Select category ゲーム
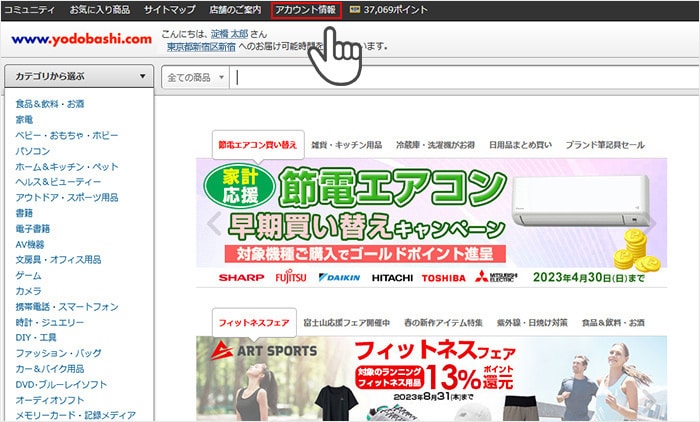This screenshot has height=422, width=700. [x=29, y=276]
